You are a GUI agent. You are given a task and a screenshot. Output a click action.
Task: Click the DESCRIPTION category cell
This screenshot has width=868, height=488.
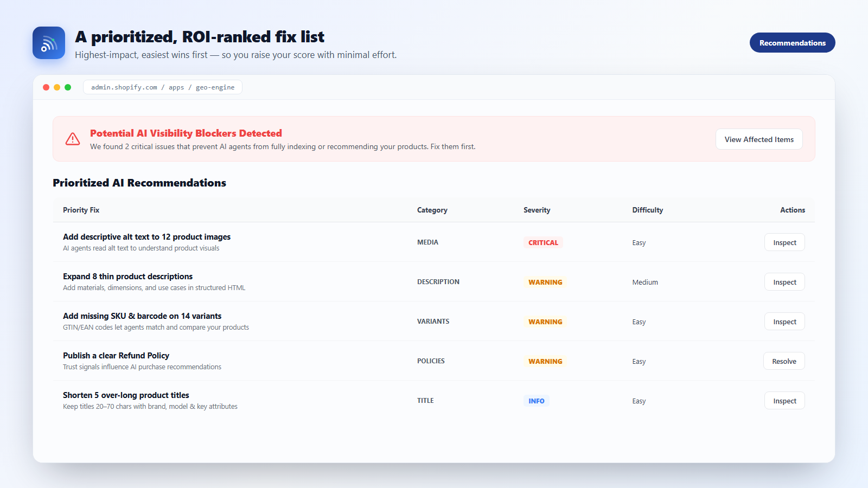[438, 282]
